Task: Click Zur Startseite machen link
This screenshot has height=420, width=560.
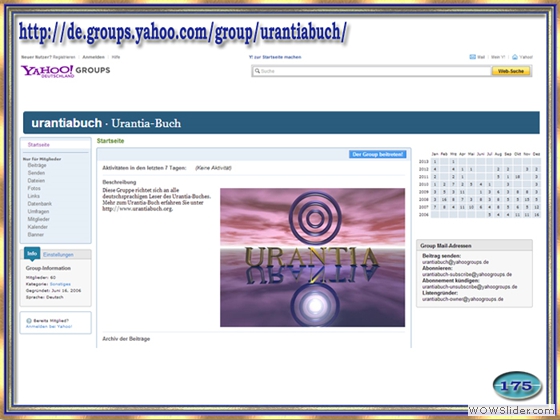Action: [275, 57]
